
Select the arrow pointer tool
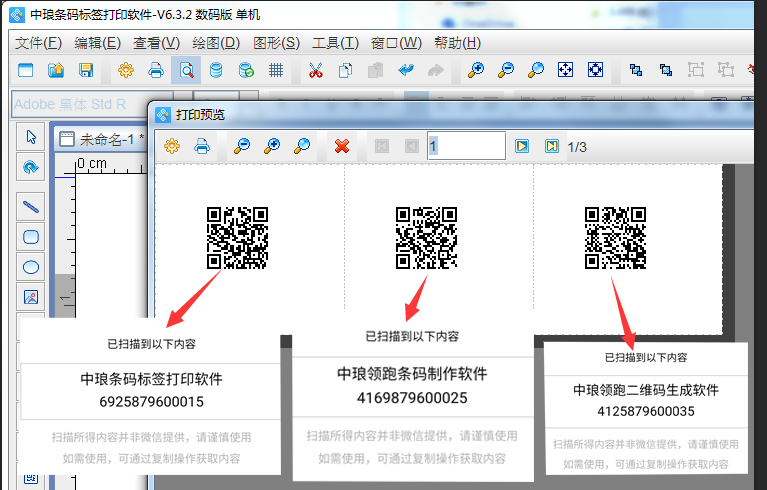click(31, 137)
